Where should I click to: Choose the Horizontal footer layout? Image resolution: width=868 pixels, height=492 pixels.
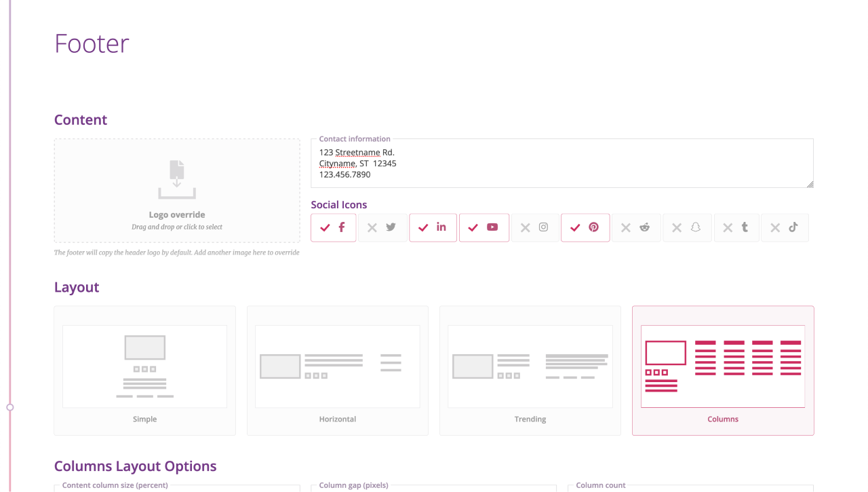pos(337,370)
